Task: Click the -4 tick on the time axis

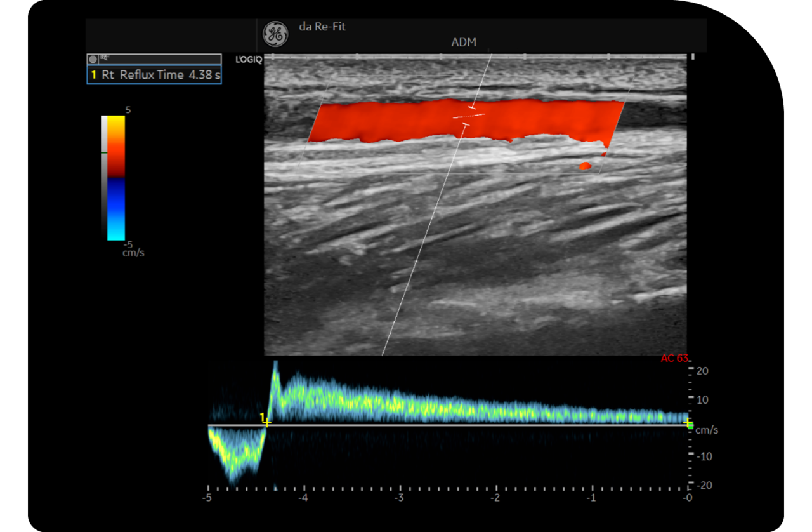Action: click(304, 498)
